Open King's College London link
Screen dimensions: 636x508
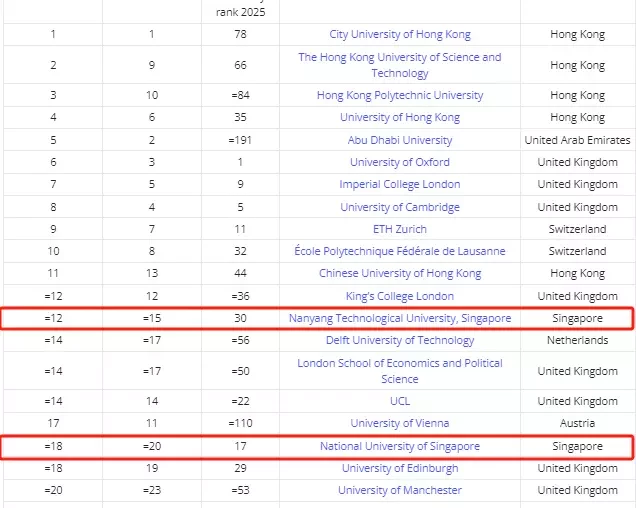400,296
